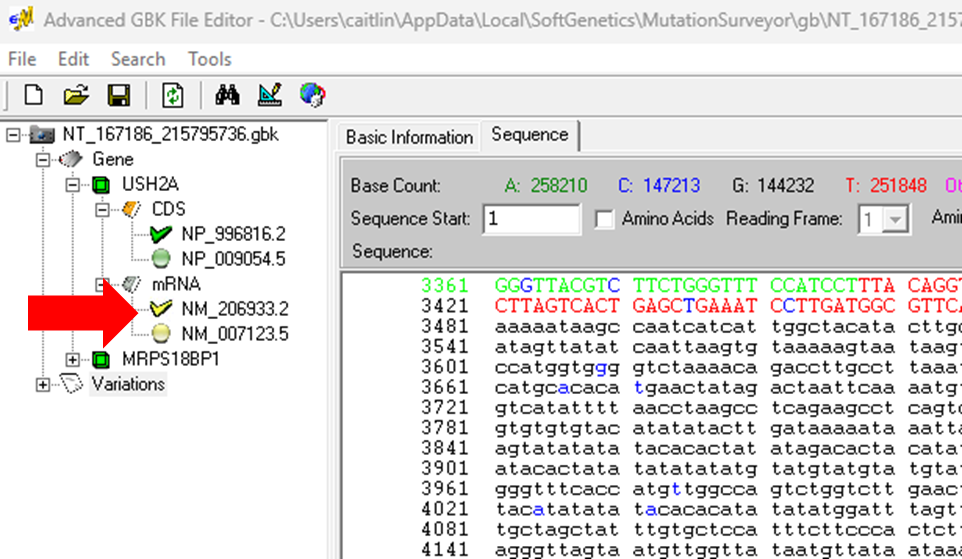Click sequence block GGGTTACGTC
The width and height of the screenshot is (962, 559).
click(x=557, y=285)
